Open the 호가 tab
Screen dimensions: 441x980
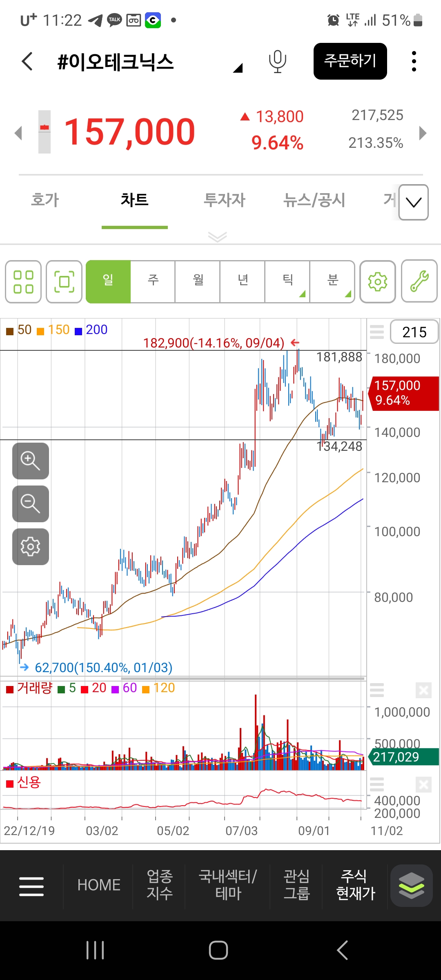pyautogui.click(x=45, y=200)
